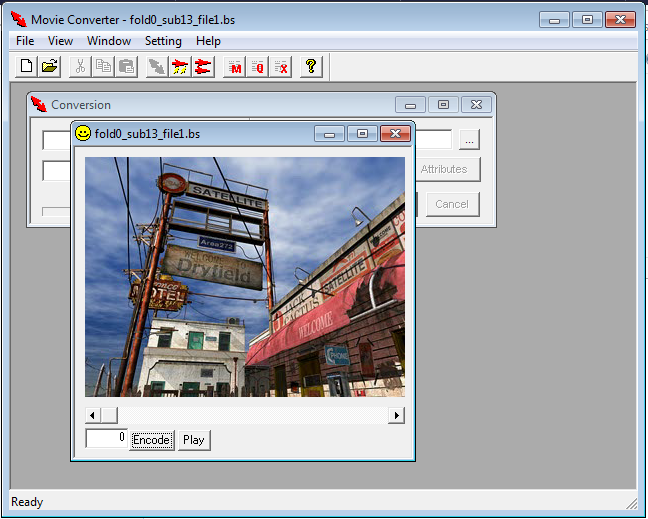The image size is (648, 519).
Task: Click the double red arrow toolbar icon
Action: point(203,67)
